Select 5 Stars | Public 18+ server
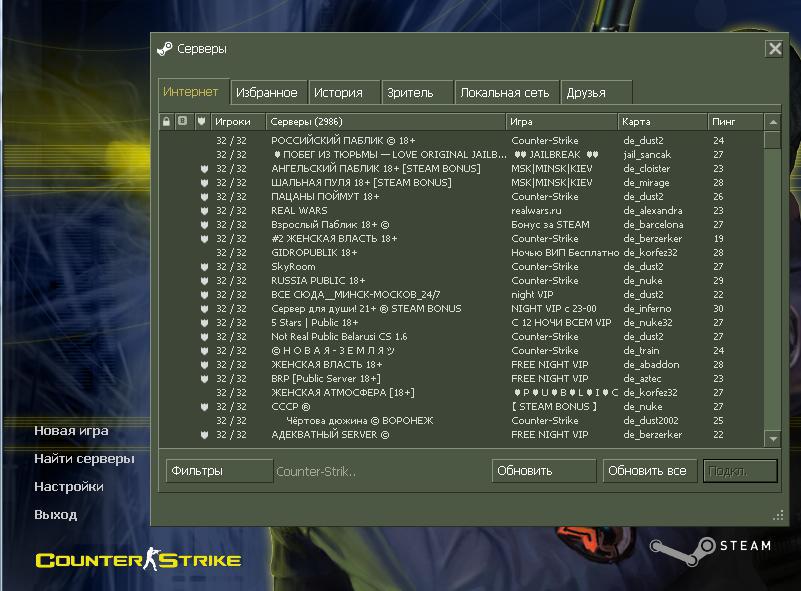 coord(462,323)
